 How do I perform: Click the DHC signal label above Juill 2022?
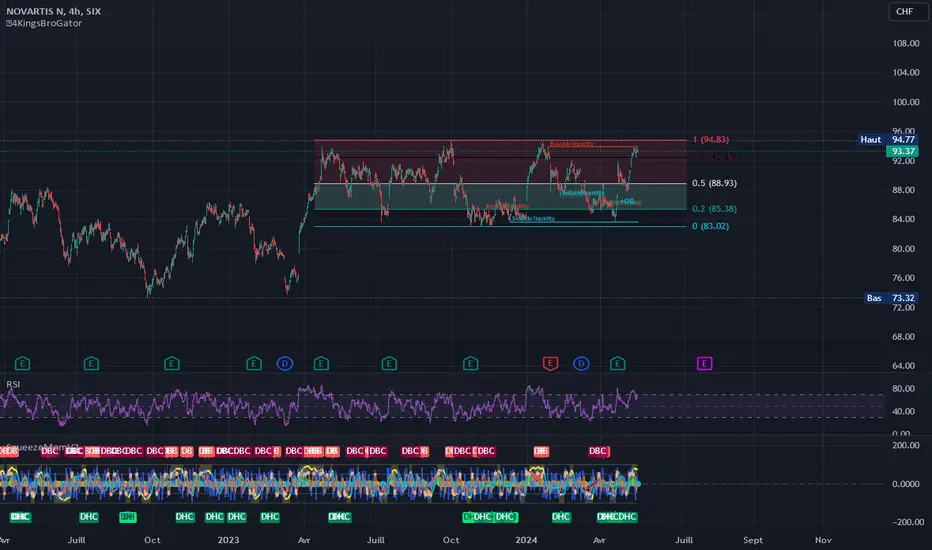click(89, 517)
